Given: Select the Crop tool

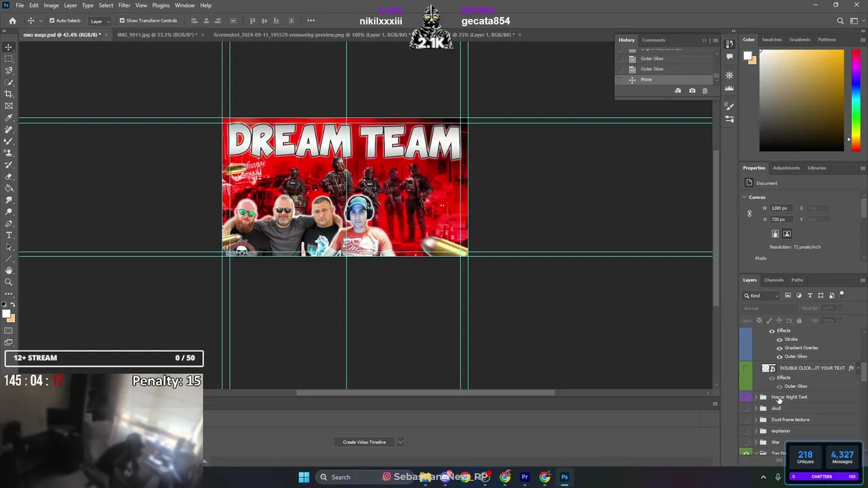Looking at the screenshot, I should [x=9, y=94].
